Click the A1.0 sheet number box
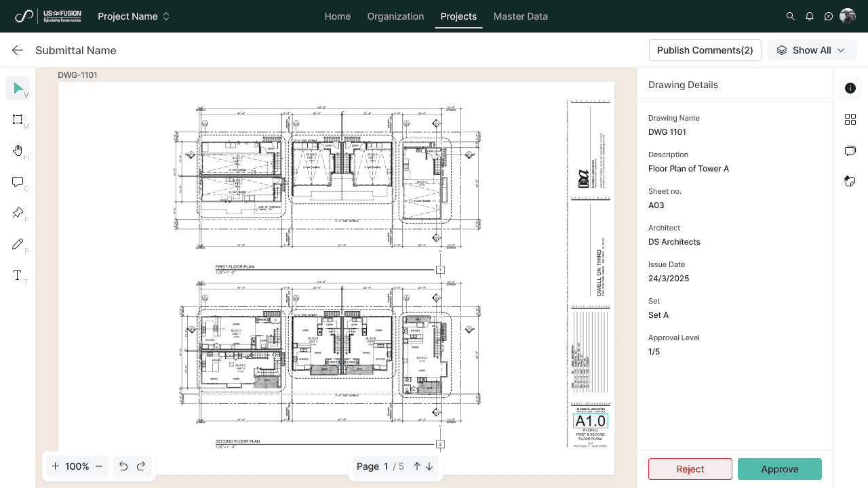 coord(590,421)
